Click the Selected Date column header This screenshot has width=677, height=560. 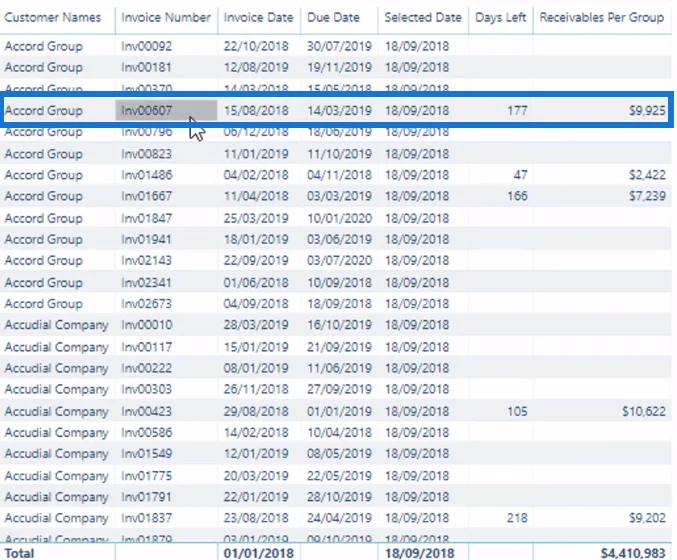423,17
